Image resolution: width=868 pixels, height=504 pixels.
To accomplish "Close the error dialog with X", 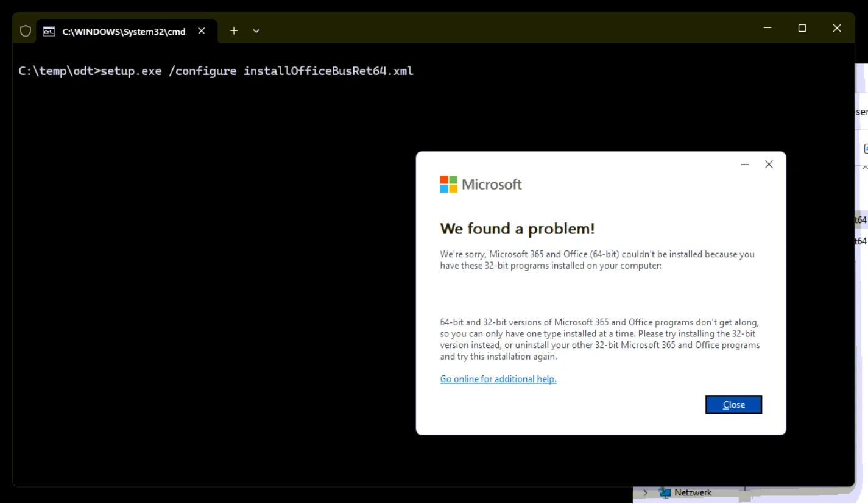I will (769, 165).
